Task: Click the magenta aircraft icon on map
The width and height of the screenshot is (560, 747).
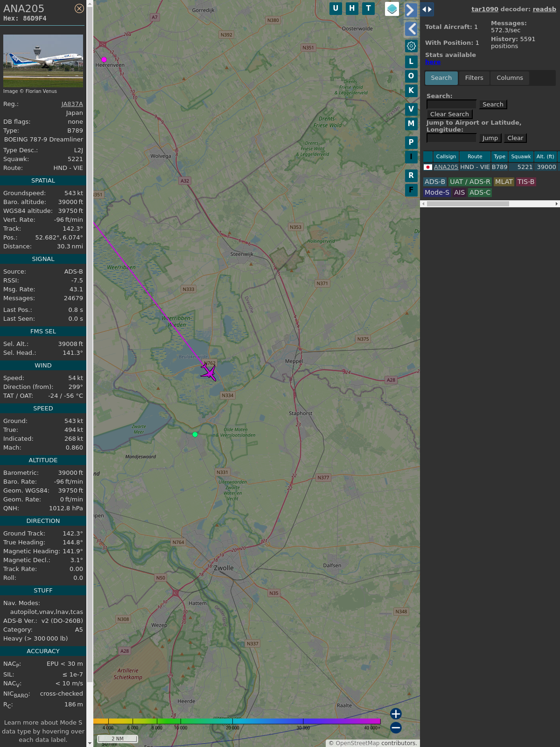Action: click(x=209, y=373)
